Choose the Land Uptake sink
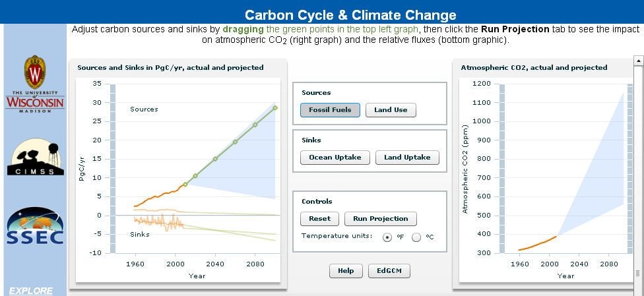The image size is (644, 296). point(407,158)
